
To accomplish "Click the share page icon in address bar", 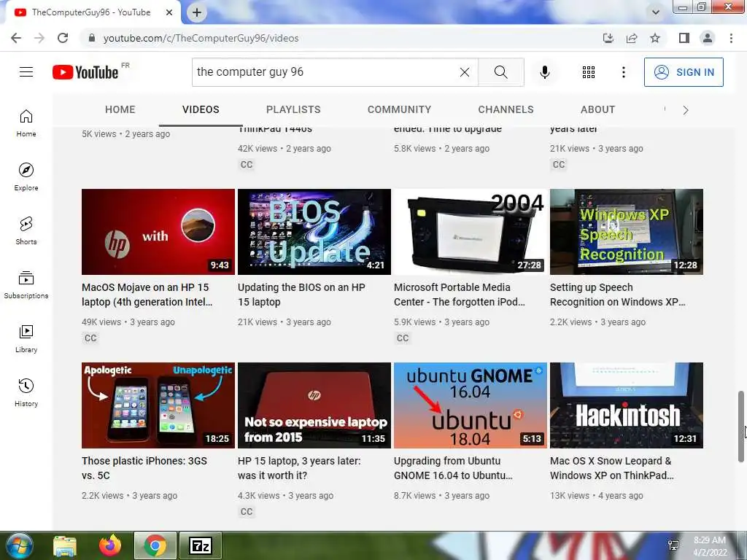I will 632,38.
